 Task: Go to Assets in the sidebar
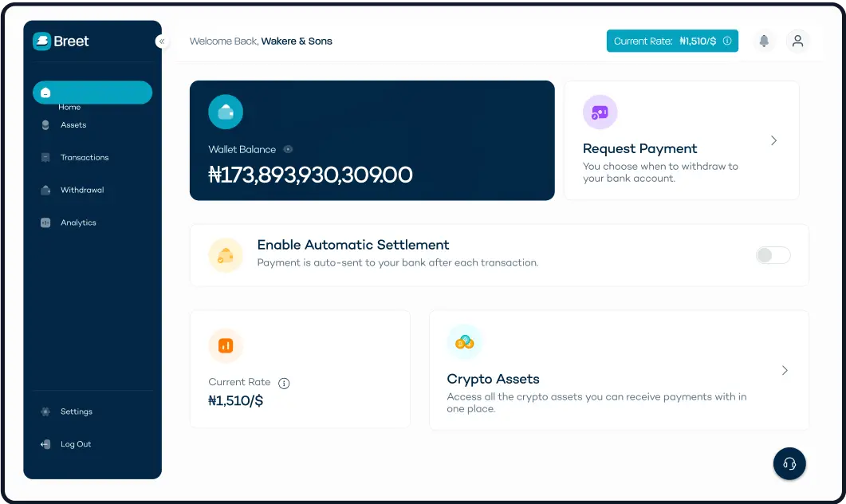click(73, 125)
